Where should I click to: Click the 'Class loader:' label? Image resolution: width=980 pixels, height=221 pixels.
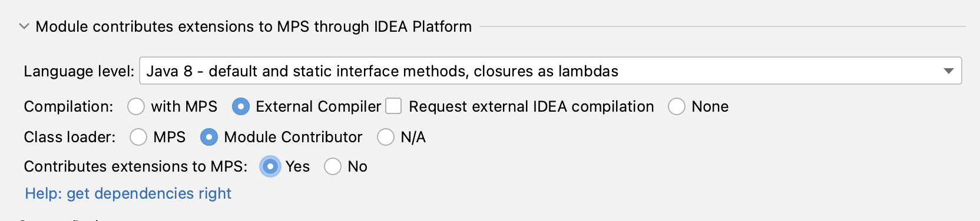[x=69, y=137]
